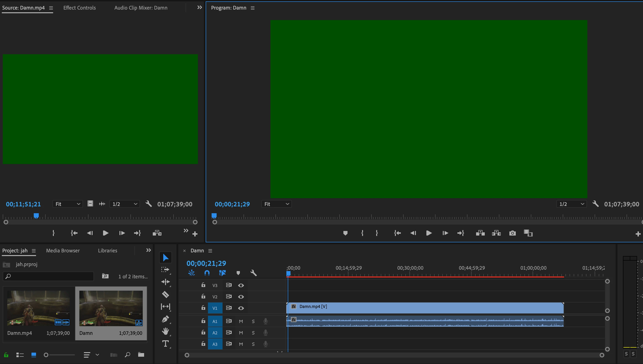Expand hidden panels next to Libraries tab
Screen dimensions: 643x364
[x=148, y=250]
